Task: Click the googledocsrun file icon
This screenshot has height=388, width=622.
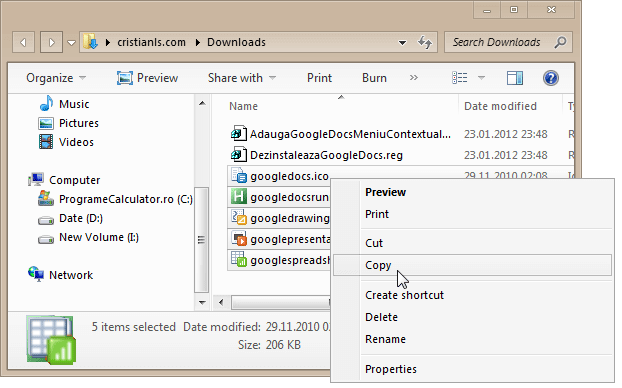Action: 239,196
